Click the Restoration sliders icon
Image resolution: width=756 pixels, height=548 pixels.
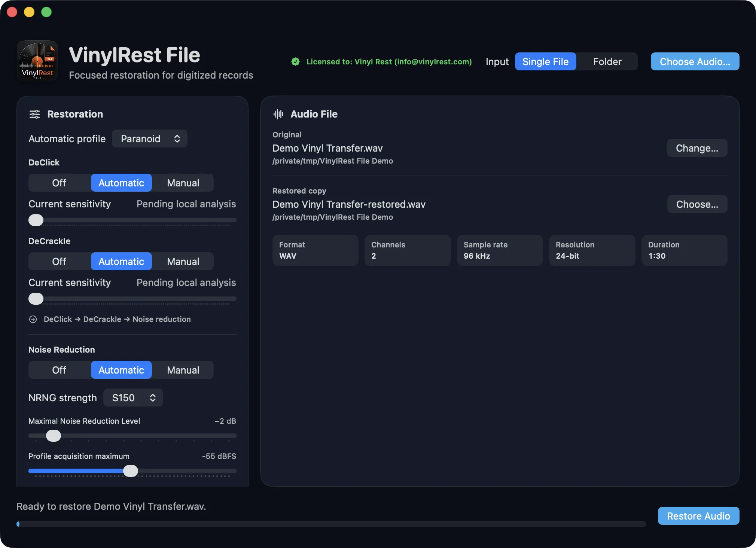35,114
